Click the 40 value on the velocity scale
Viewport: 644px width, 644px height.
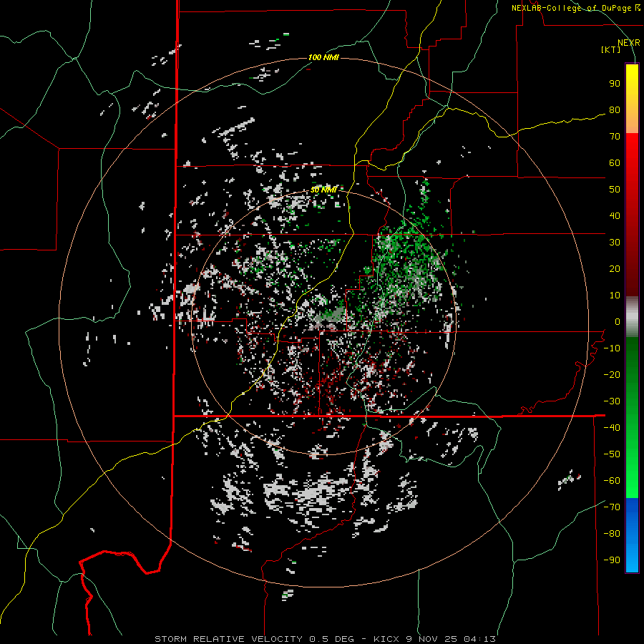615,216
